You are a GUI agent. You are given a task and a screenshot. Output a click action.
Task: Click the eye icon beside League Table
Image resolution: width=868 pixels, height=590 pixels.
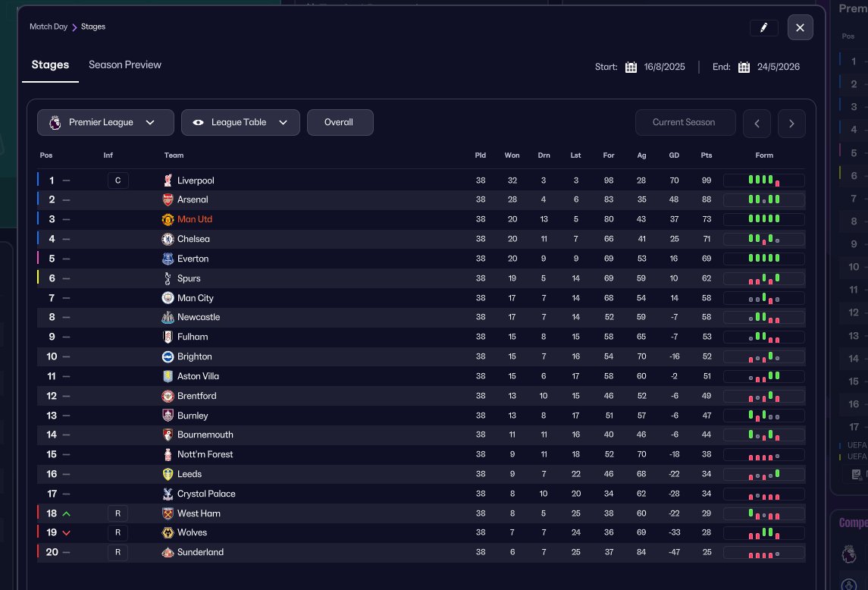click(198, 122)
